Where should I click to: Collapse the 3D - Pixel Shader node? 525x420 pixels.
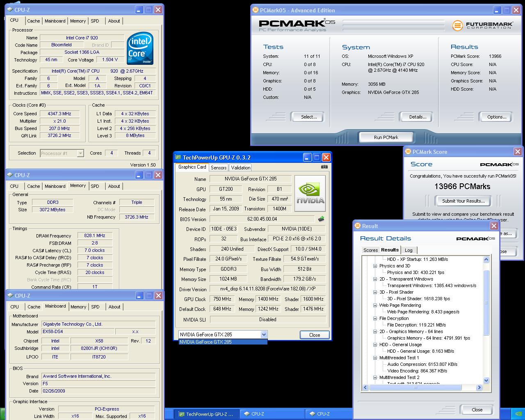tap(375, 292)
